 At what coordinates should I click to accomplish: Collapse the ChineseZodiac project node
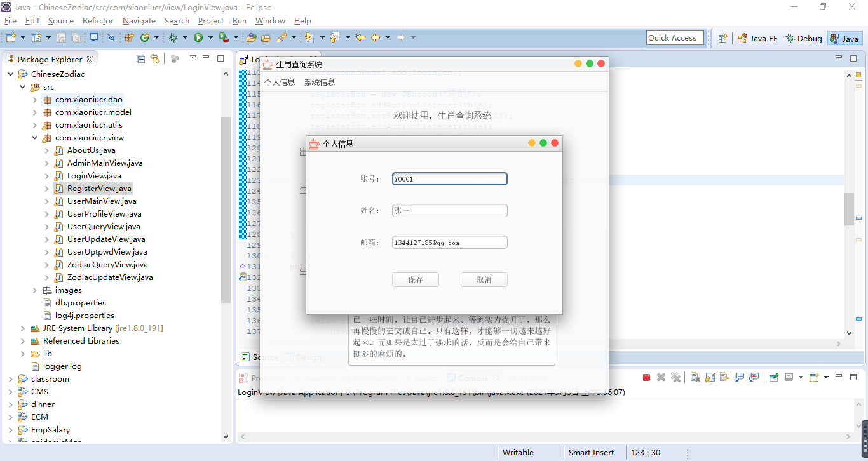[x=10, y=74]
